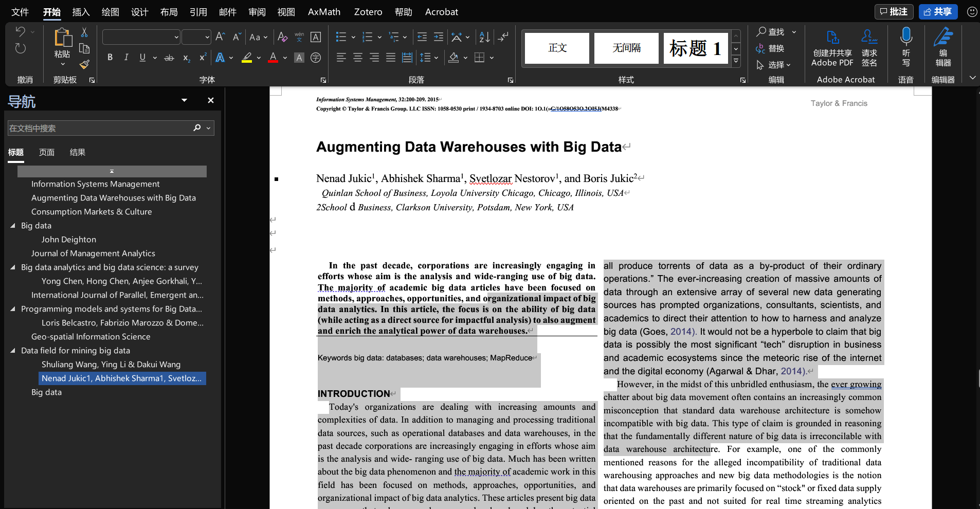980x509 pixels.
Task: Open the font name dropdown
Action: [176, 37]
